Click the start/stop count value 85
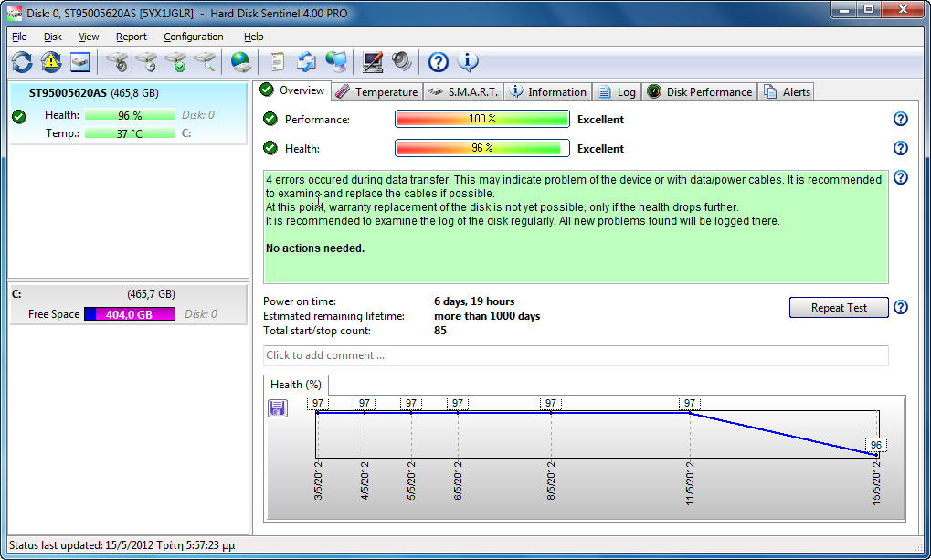931x560 pixels. click(440, 331)
